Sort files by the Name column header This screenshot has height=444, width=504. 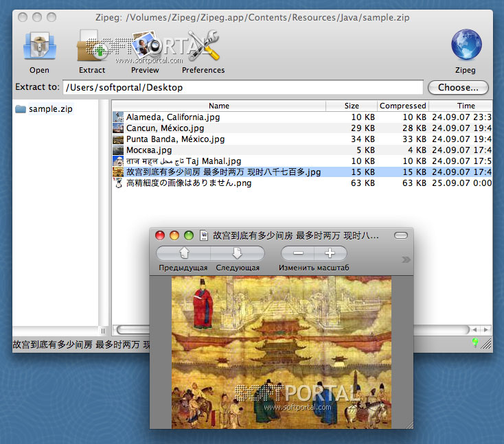coord(219,106)
